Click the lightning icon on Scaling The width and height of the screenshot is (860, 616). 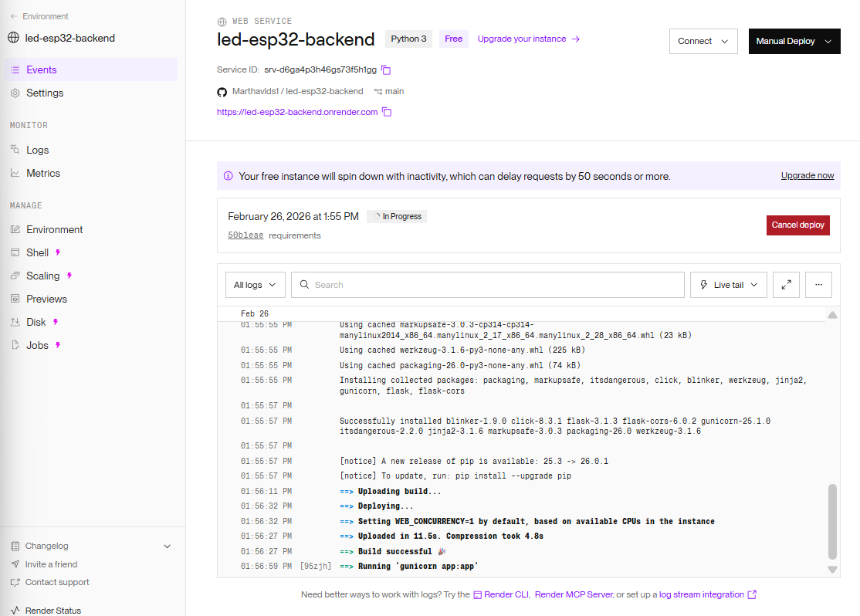(x=69, y=276)
